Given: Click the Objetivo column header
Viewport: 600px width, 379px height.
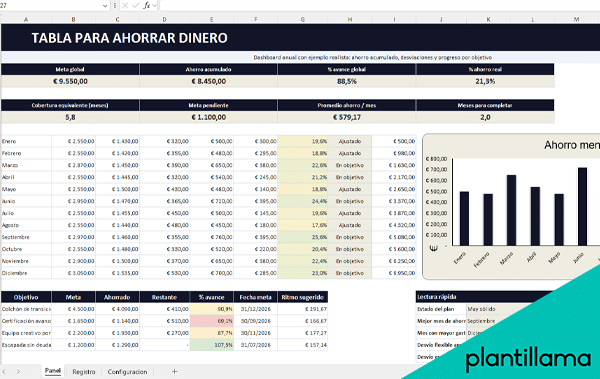Looking at the screenshot, I should click(x=26, y=297).
